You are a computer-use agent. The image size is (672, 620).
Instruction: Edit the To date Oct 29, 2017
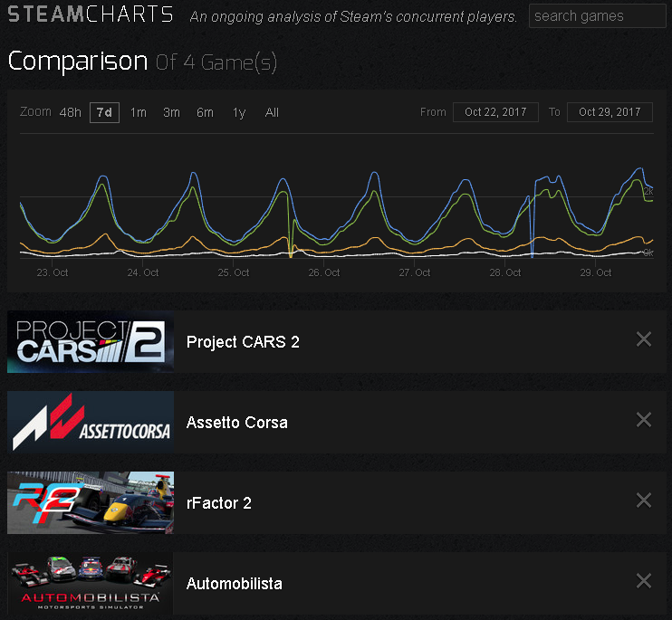(x=610, y=112)
